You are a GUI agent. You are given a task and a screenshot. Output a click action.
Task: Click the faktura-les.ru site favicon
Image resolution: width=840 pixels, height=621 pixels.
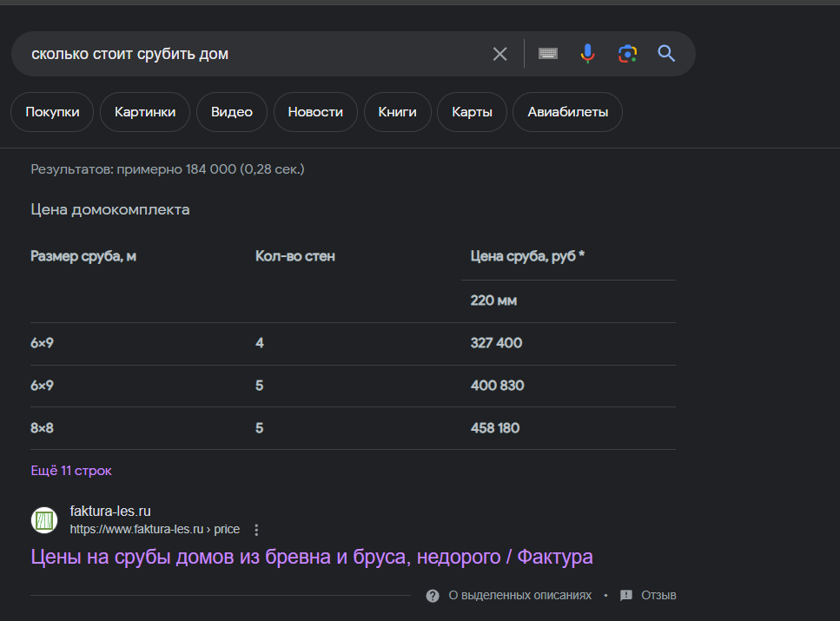click(x=44, y=520)
